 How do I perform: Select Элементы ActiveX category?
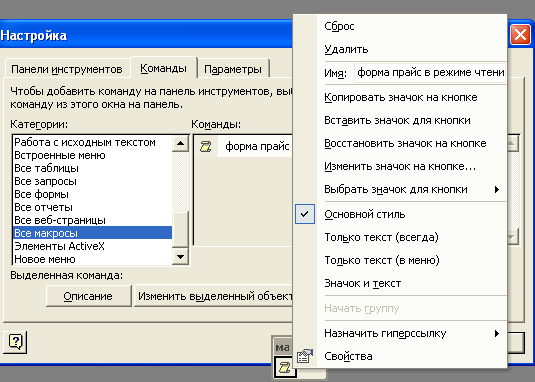(92, 246)
